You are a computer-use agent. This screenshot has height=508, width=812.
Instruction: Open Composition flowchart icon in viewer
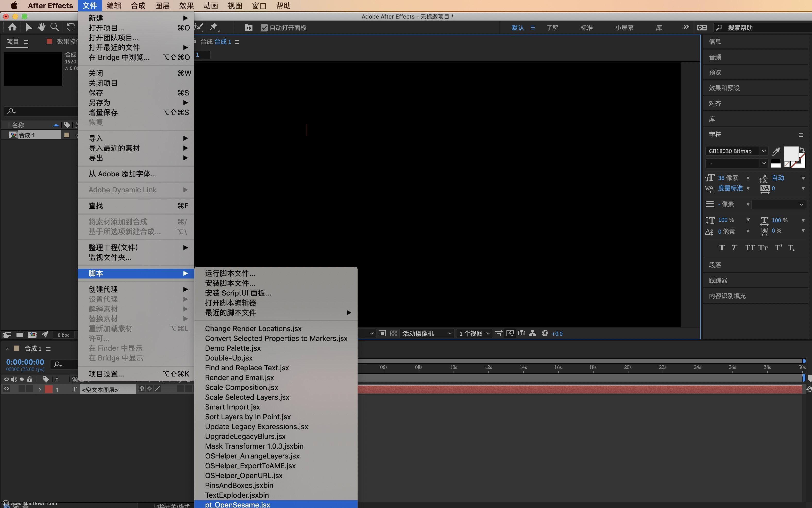[532, 333]
